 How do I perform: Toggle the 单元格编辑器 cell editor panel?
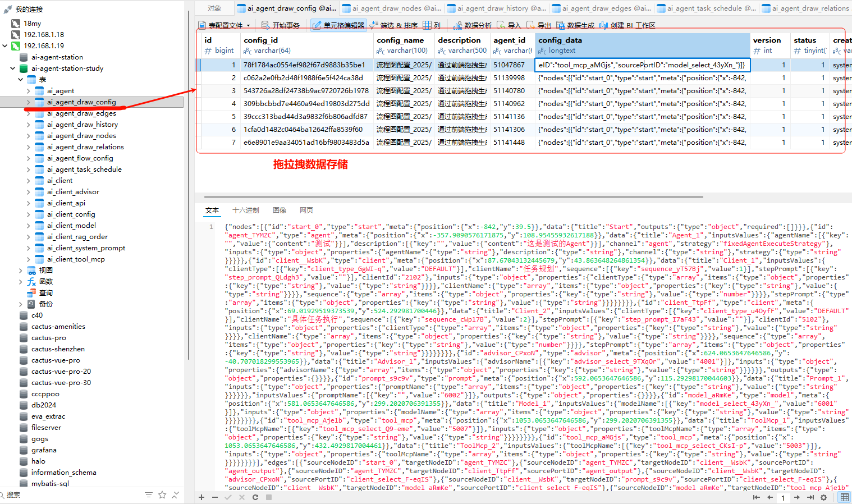pos(339,25)
